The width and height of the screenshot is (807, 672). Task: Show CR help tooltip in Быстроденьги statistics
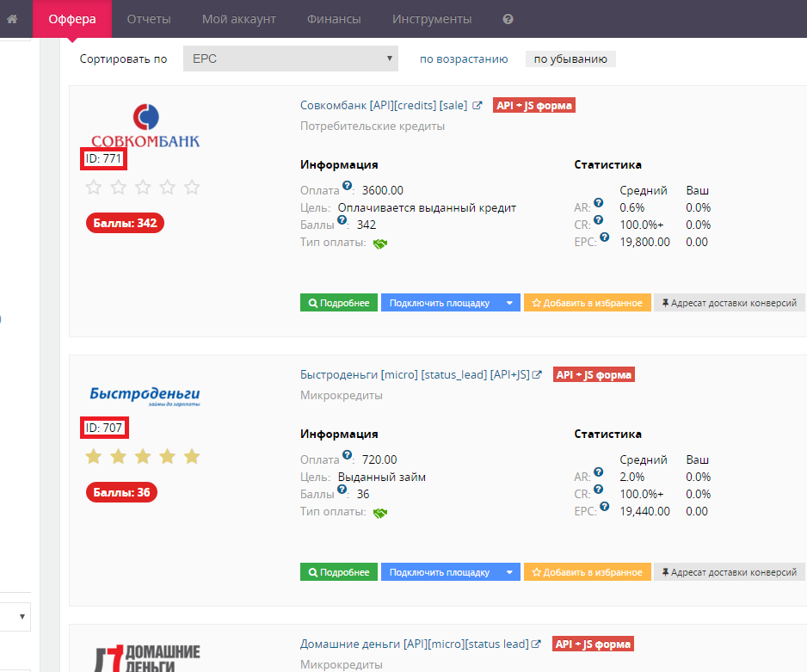pos(598,490)
